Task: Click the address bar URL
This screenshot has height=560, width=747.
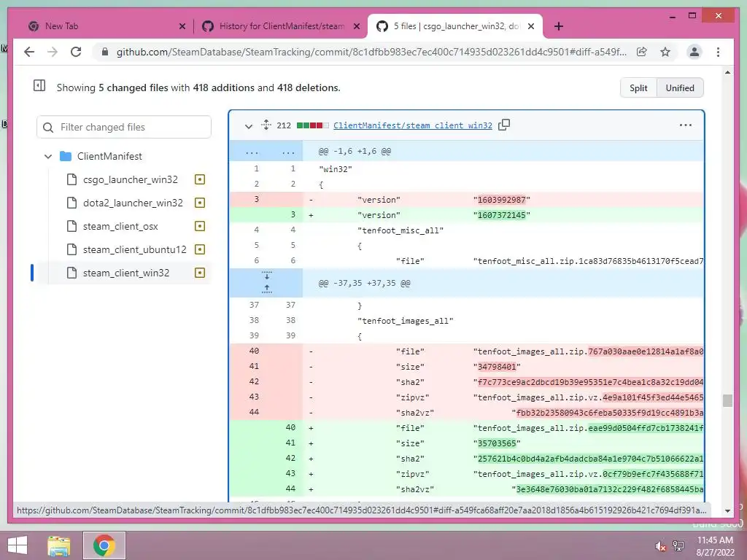Action: click(371, 52)
